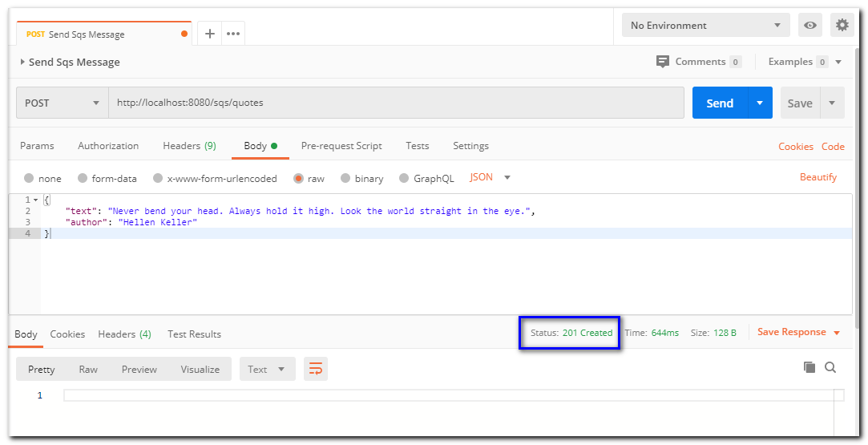Click the Beautify link
The width and height of the screenshot is (868, 445).
tap(818, 177)
